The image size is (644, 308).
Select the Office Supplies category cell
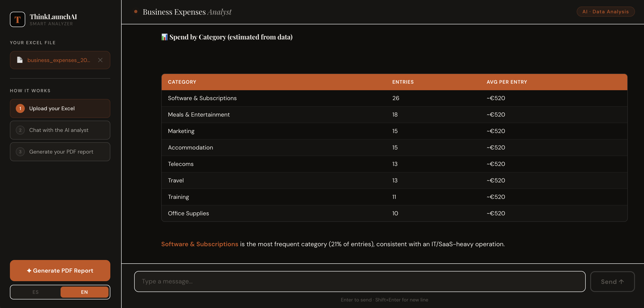[188, 213]
